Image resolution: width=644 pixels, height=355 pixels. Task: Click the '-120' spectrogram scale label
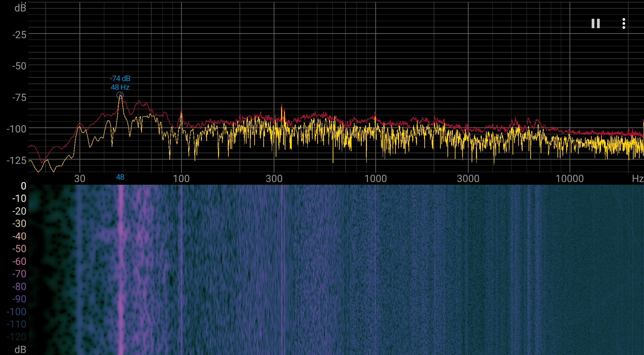(16, 337)
